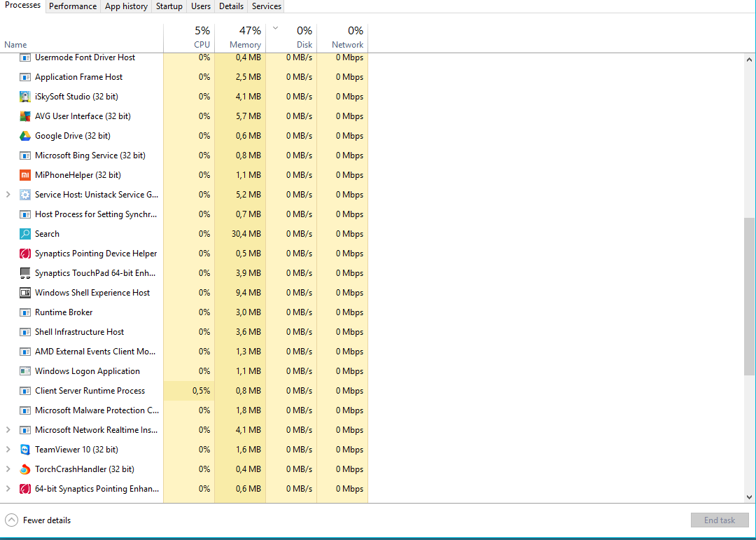Click the End task button
The height and width of the screenshot is (540, 756).
(720, 520)
